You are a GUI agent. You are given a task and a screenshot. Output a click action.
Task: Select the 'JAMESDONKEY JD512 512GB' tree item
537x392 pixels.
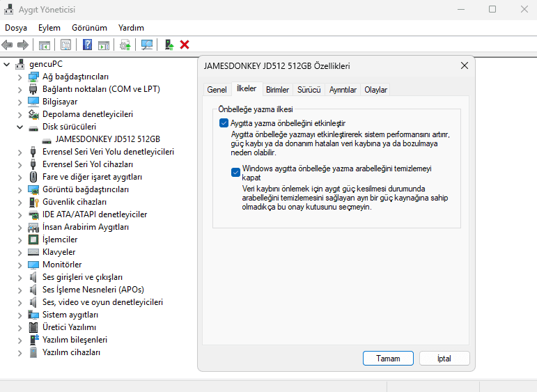pyautogui.click(x=108, y=139)
